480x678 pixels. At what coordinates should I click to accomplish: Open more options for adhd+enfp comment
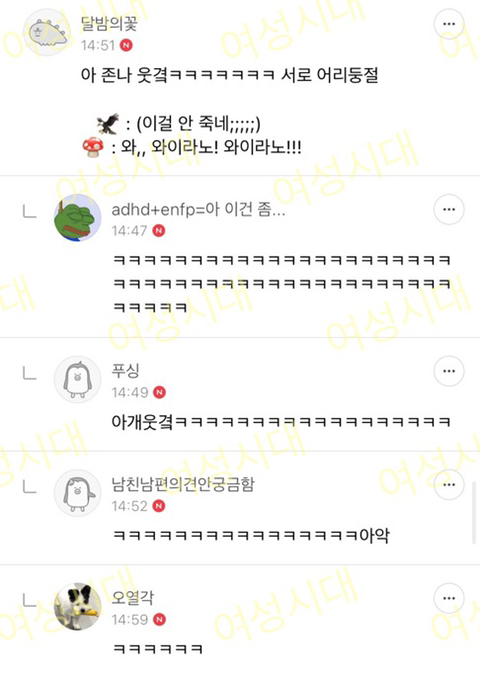[449, 210]
